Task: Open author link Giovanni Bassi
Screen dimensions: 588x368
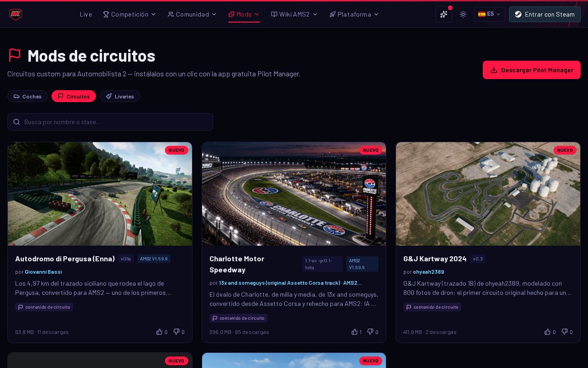Action: [x=43, y=272]
